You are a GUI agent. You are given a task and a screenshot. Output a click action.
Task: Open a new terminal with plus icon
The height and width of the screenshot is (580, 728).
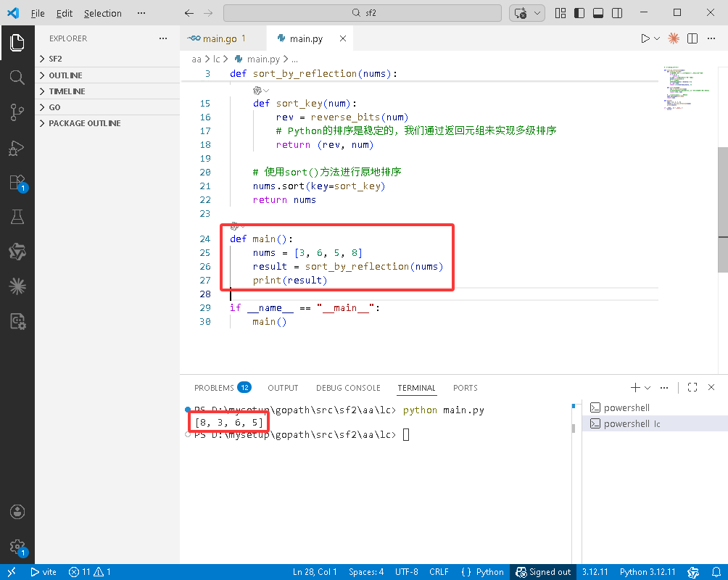point(635,387)
